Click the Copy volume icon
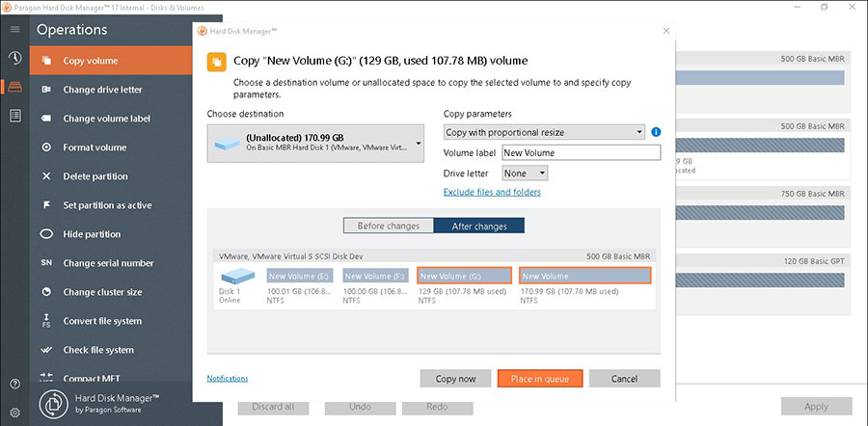This screenshot has width=868, height=426. (x=46, y=61)
